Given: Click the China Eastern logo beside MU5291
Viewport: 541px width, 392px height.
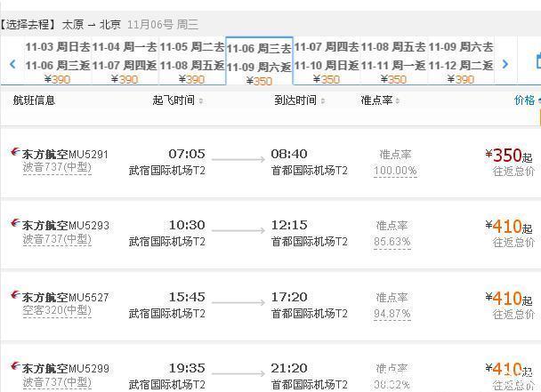Looking at the screenshot, I should pos(13,155).
